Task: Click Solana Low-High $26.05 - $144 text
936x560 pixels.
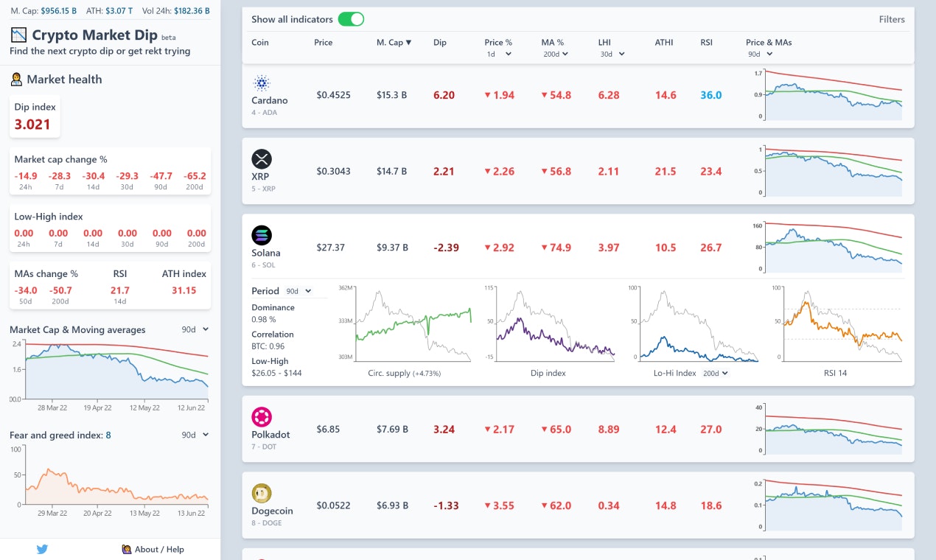Action: point(276,373)
